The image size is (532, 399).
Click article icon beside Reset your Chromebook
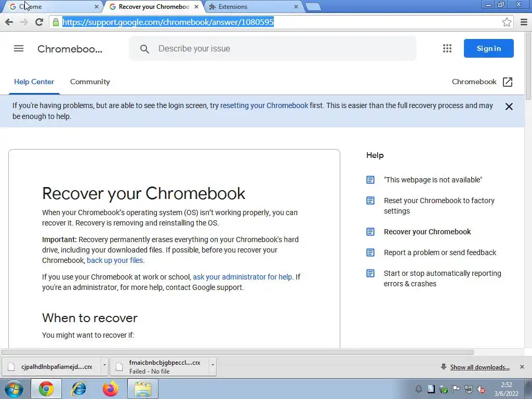click(x=370, y=201)
